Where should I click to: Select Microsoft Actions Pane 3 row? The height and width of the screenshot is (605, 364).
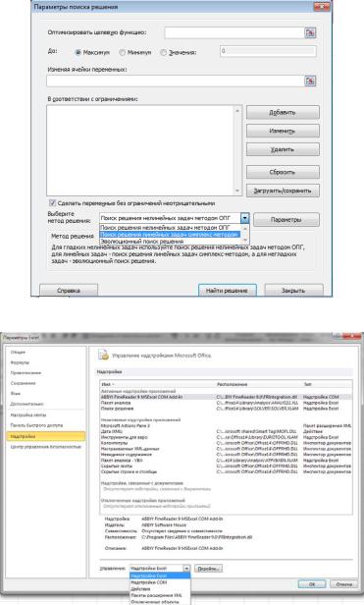pyautogui.click(x=226, y=425)
